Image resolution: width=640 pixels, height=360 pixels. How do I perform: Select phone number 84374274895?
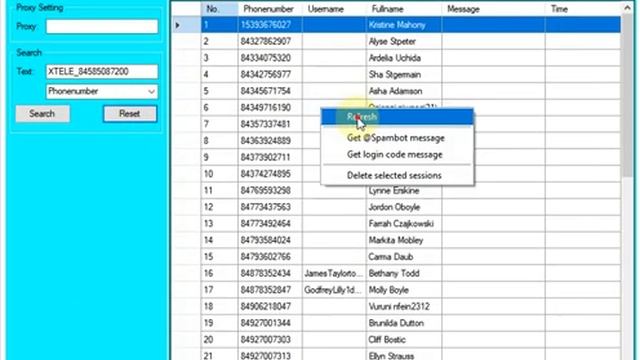point(270,174)
